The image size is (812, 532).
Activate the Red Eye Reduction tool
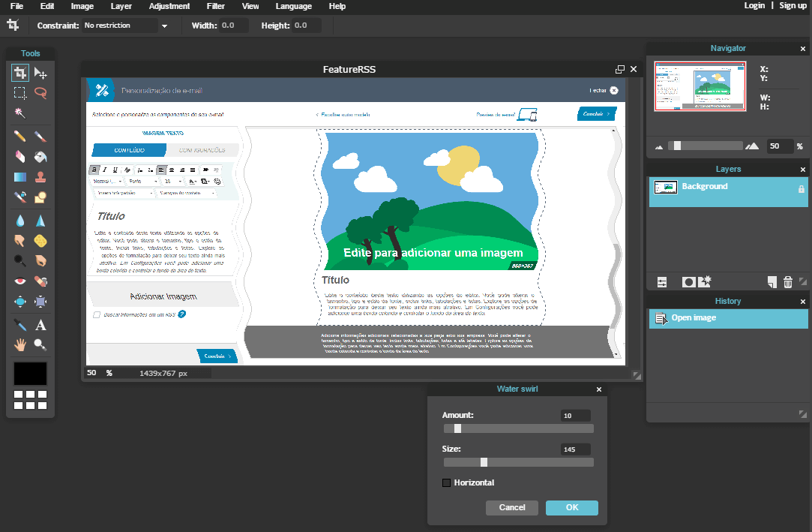pos(20,281)
